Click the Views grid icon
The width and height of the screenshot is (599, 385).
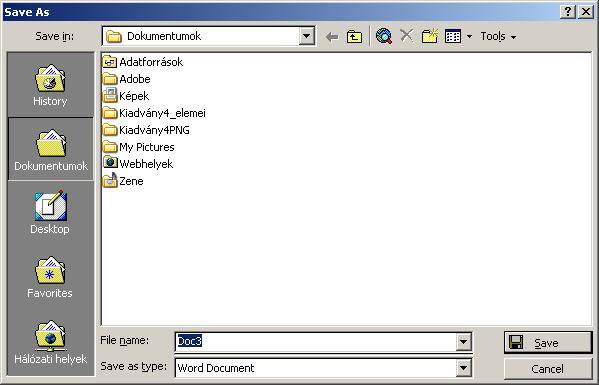coord(453,37)
